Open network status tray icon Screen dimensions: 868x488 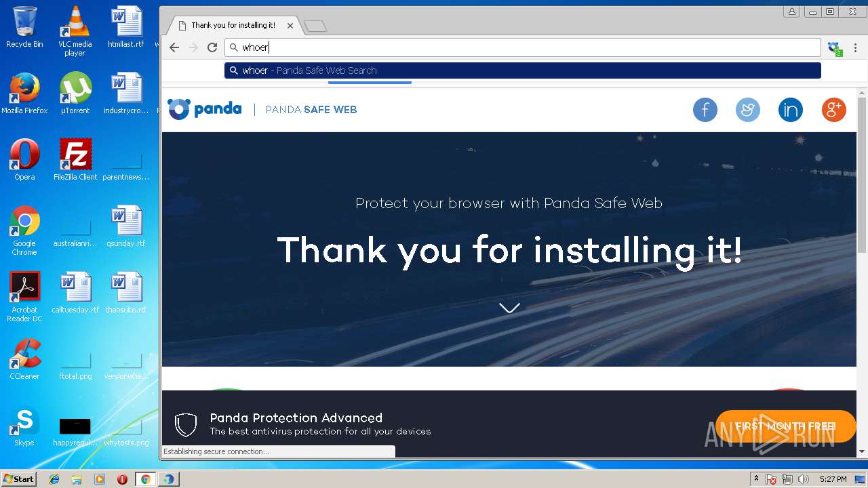(x=787, y=479)
